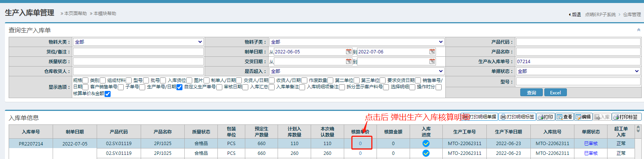Click the 打印标签 print label button
644x159 pixels.
(626, 117)
